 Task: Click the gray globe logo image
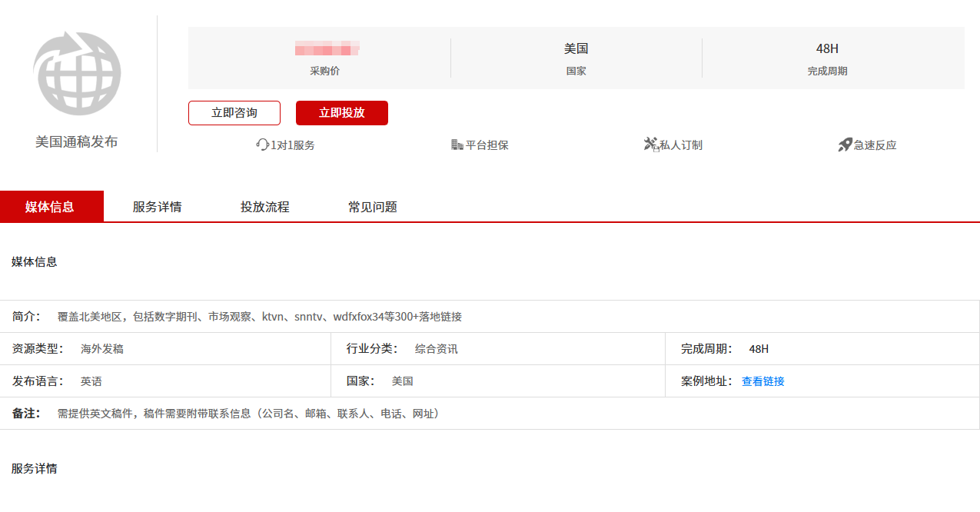(x=77, y=74)
